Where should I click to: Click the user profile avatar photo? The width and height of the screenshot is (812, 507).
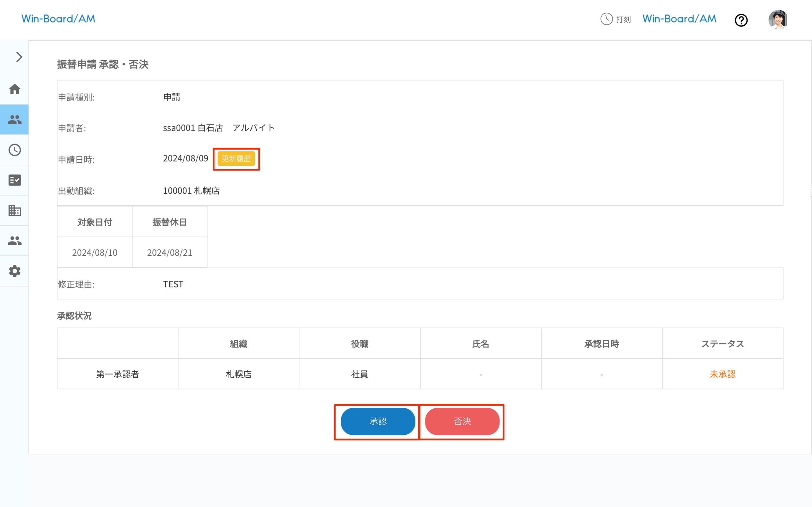pos(778,20)
